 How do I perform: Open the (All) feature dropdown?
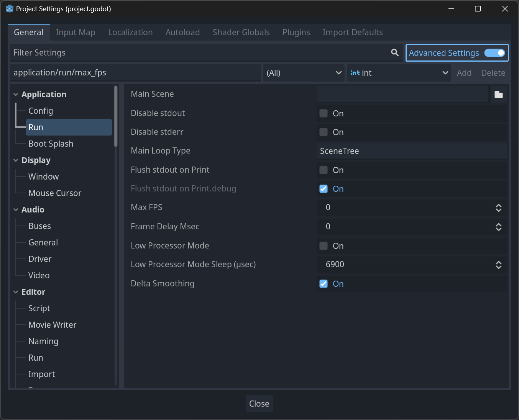coord(304,73)
